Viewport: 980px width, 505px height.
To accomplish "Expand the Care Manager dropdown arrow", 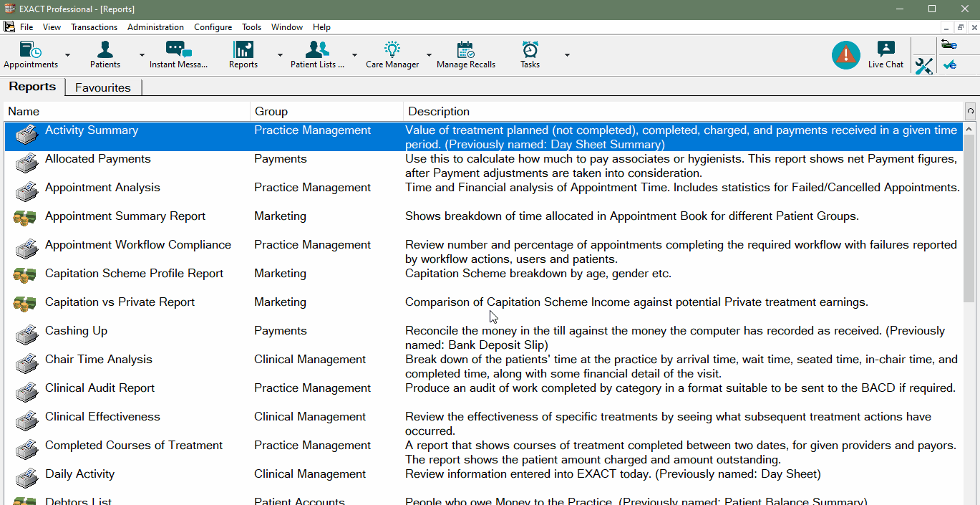I will tap(429, 55).
